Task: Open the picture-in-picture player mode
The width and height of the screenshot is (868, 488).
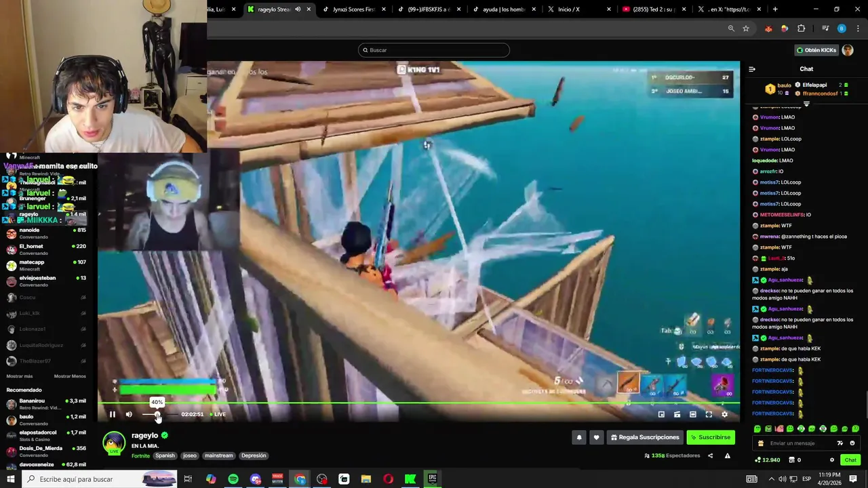Action: coord(661,415)
